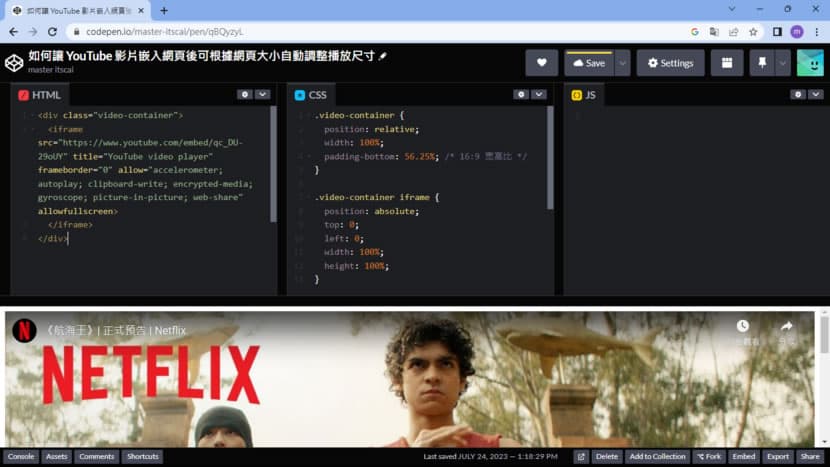Viewport: 830px width, 467px height.
Task: Open the Console panel
Action: point(21,456)
